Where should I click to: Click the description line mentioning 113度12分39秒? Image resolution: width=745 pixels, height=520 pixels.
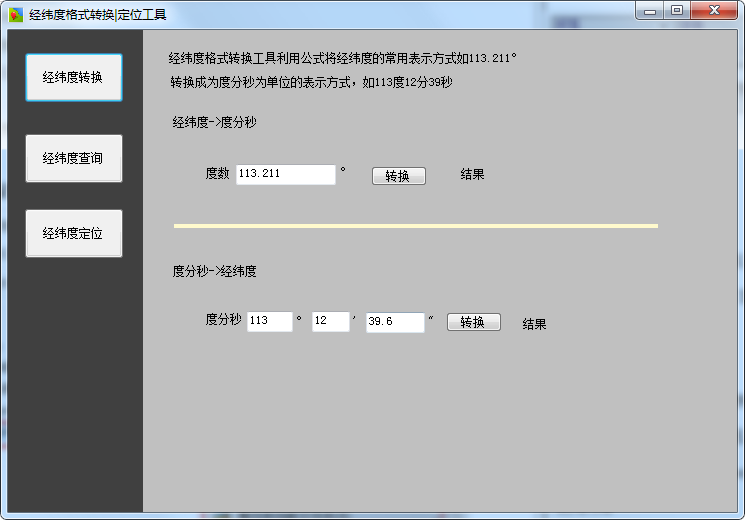coord(311,82)
